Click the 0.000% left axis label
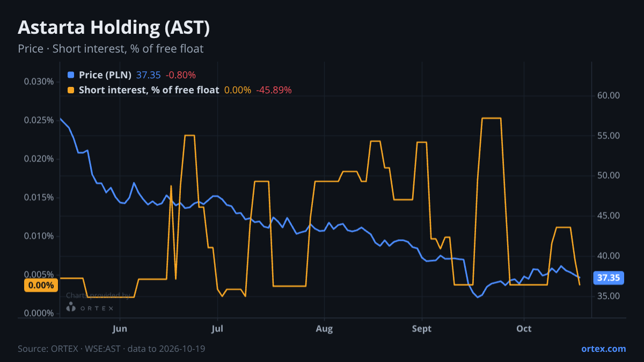 coord(39,313)
